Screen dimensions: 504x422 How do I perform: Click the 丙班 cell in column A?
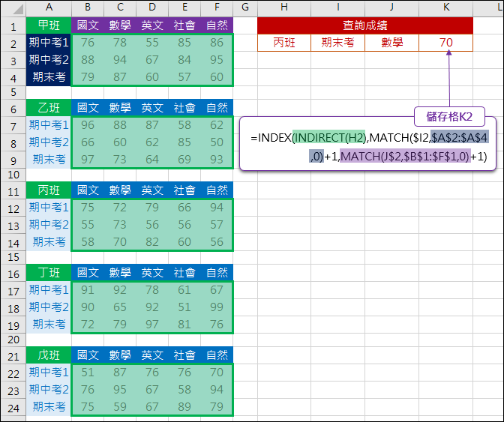tap(49, 190)
